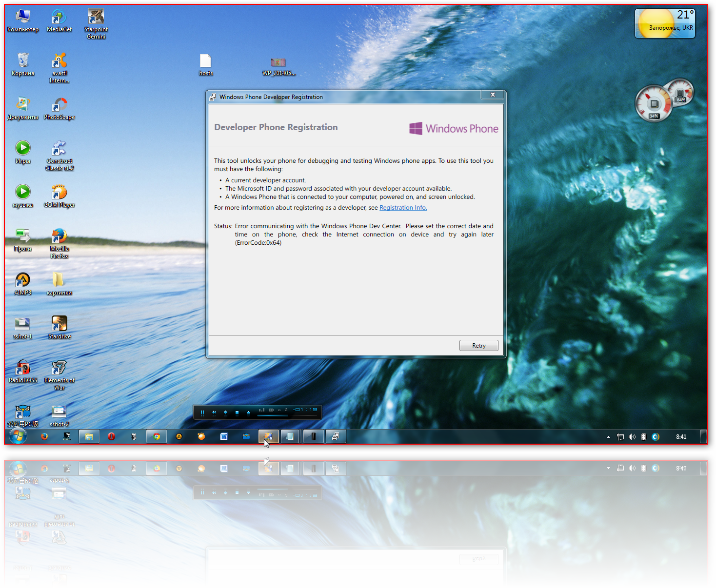
Task: Select the Starpoint Gemini desktop shortcut
Action: (96, 24)
